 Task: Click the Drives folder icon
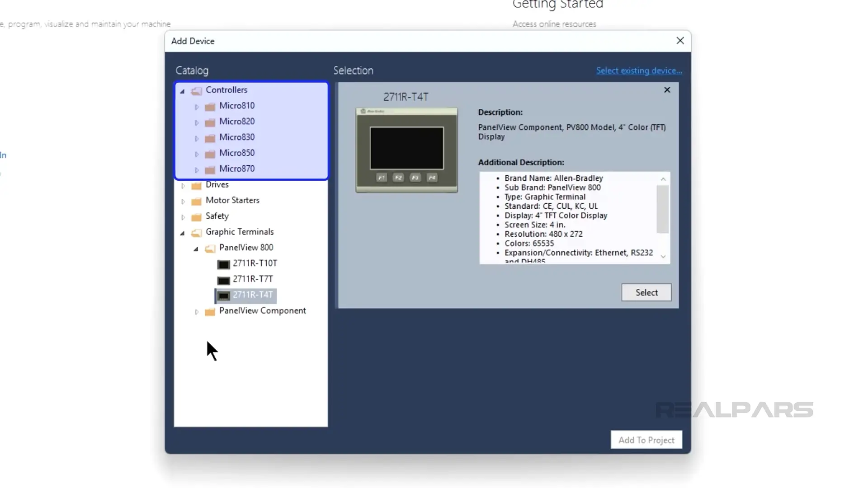[196, 186]
